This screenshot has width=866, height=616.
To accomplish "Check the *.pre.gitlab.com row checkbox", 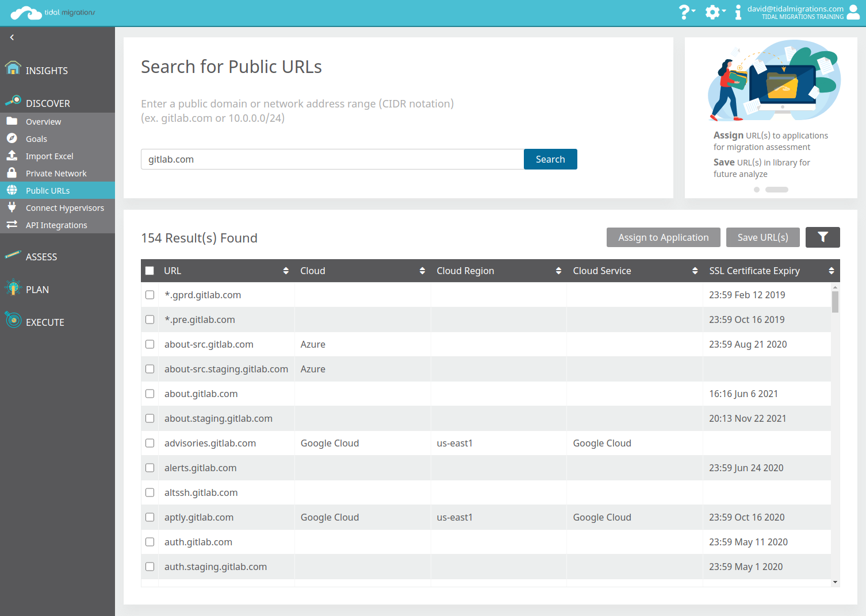I will [150, 319].
